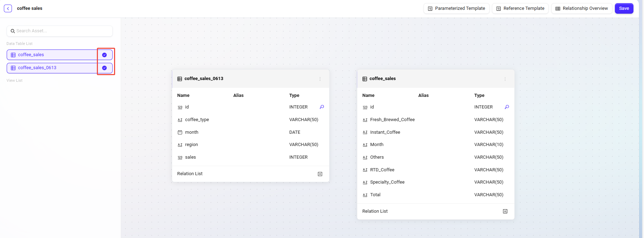The width and height of the screenshot is (644, 238).
Task: Click the Search Asset input field
Action: (60, 31)
